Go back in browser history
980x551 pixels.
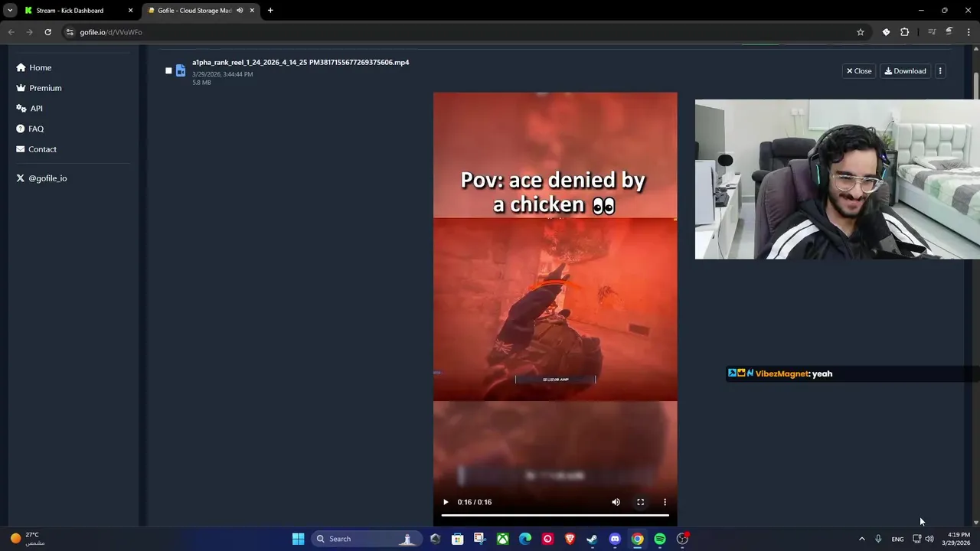pyautogui.click(x=11, y=32)
